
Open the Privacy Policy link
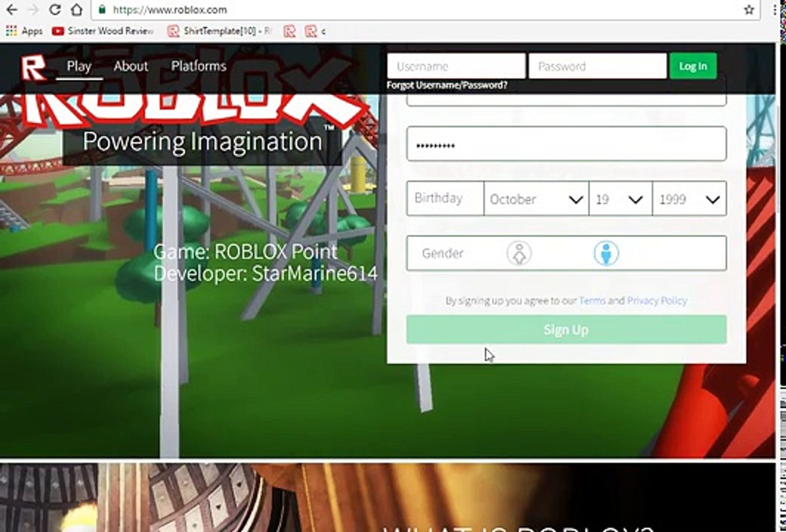tap(657, 300)
